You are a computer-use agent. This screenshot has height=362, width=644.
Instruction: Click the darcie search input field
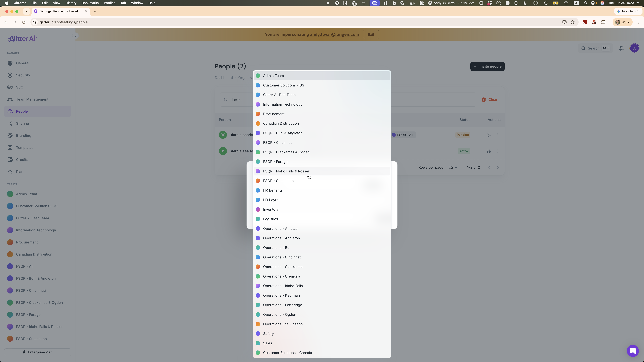point(236,100)
